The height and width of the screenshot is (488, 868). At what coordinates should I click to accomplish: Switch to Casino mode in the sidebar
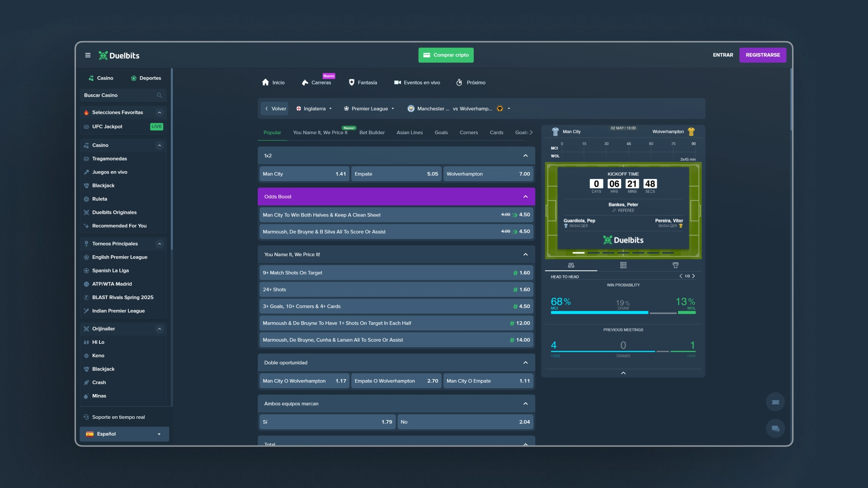(x=101, y=78)
